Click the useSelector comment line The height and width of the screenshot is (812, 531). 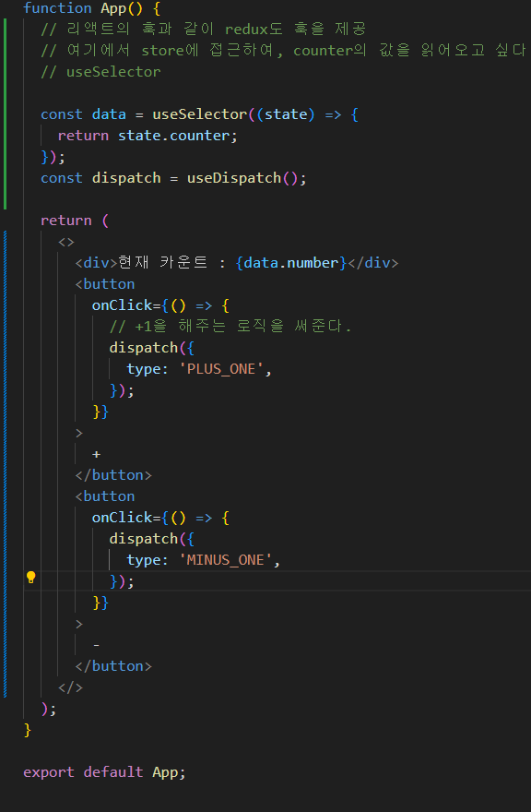100,72
